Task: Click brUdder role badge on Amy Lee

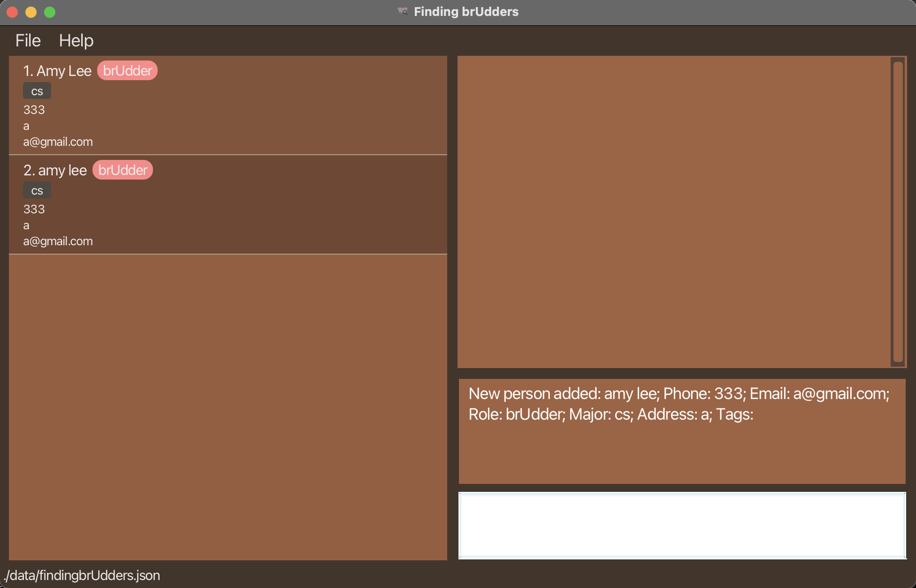Action: point(127,71)
